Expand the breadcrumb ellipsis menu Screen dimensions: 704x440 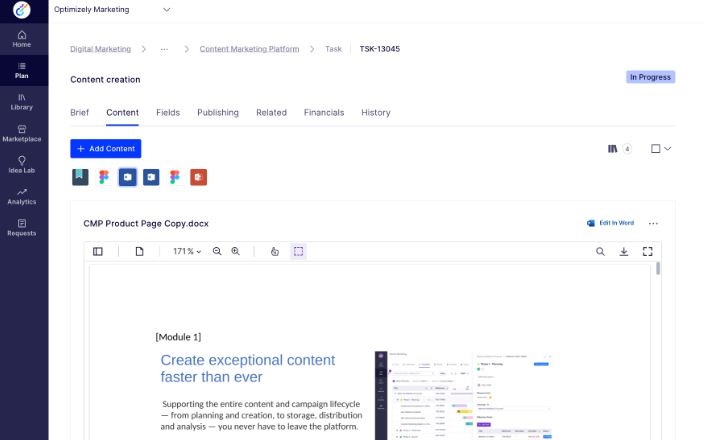(x=164, y=49)
